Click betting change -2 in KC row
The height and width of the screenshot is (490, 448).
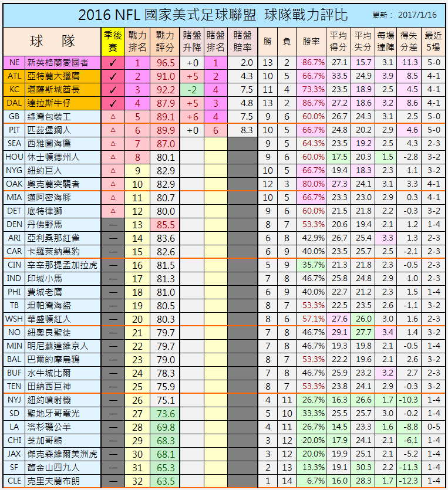[x=192, y=90]
